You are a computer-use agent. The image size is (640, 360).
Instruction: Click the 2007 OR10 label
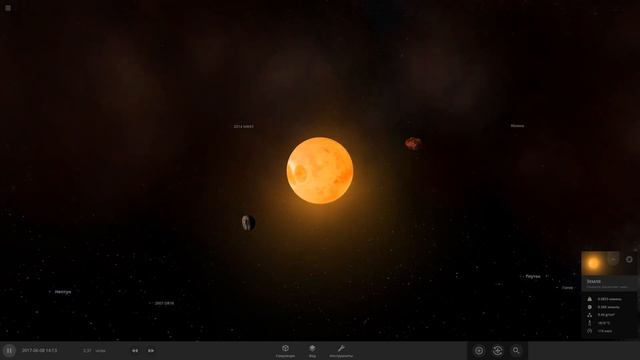[164, 303]
